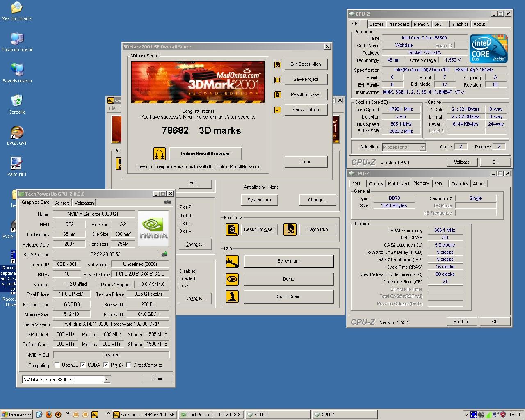Select the Poste de travail desktop icon

17,42
